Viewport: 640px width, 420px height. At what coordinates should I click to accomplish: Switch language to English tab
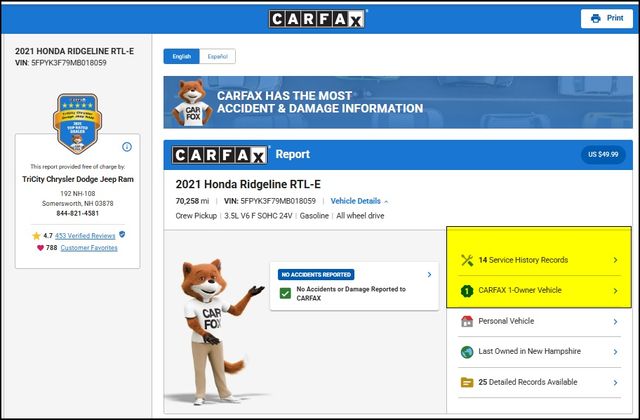click(182, 56)
